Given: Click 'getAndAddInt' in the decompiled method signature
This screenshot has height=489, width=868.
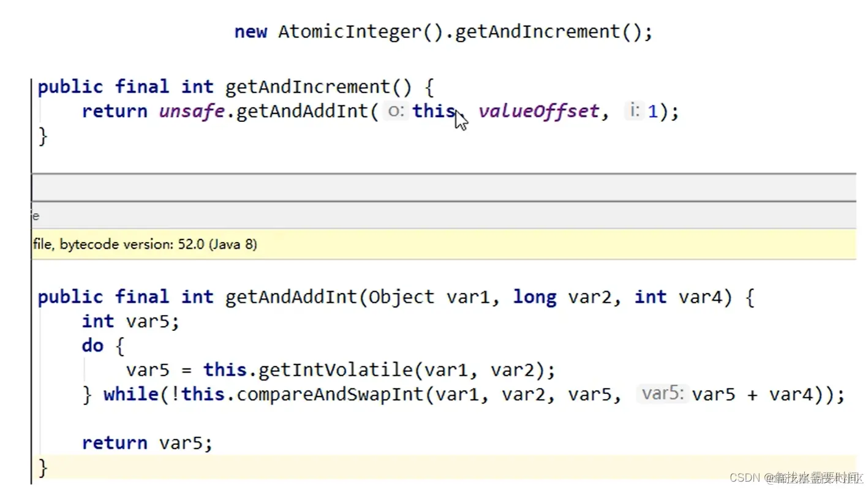Looking at the screenshot, I should coord(291,297).
